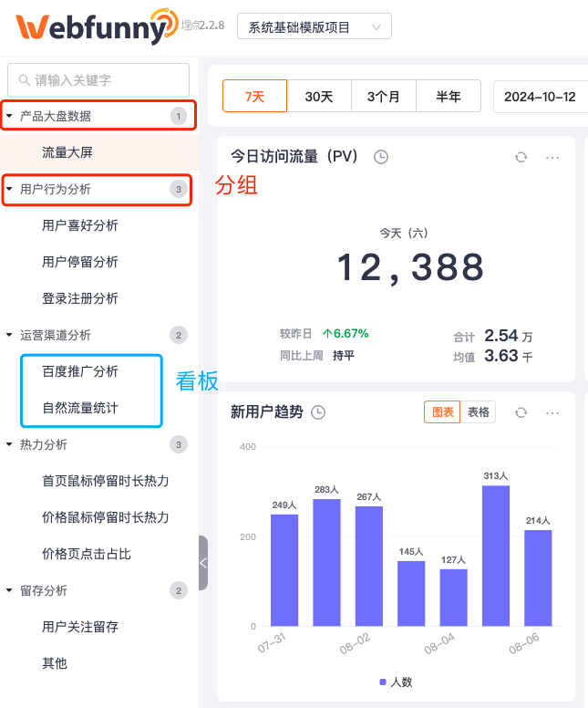Click the 283人 bar in chart
588x708 pixels.
(326, 563)
